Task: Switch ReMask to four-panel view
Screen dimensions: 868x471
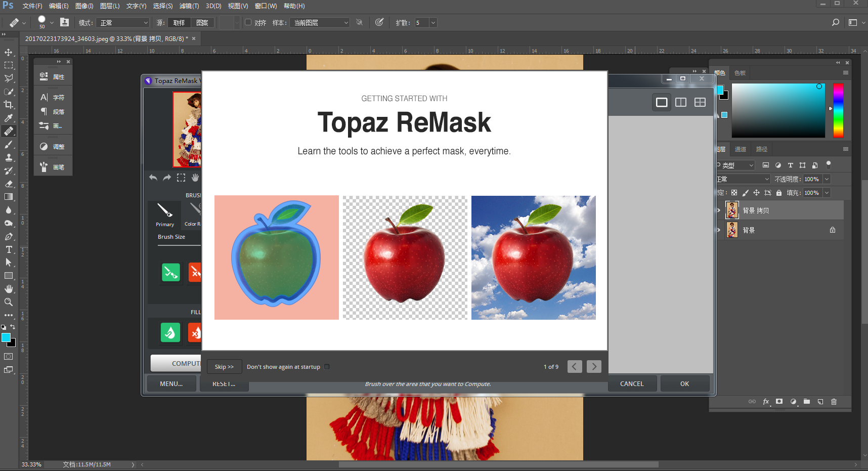Action: coord(700,102)
